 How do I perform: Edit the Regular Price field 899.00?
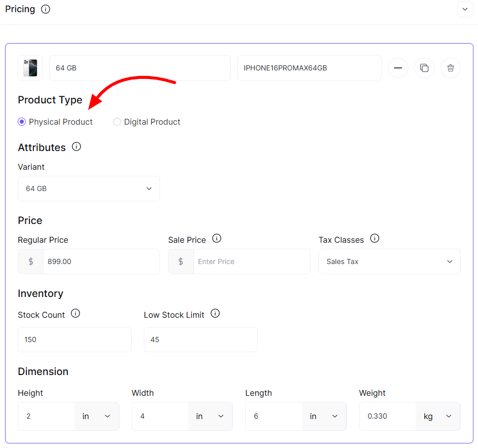pyautogui.click(x=101, y=262)
